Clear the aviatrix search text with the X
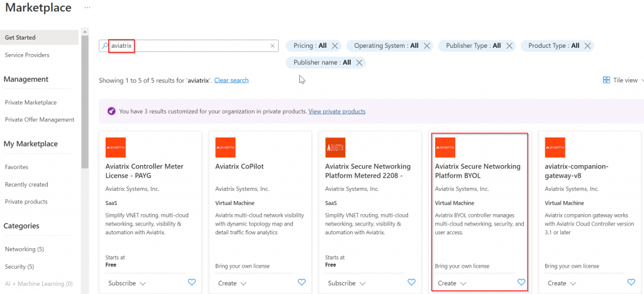Viewport: 644px width, 294px height. click(x=272, y=46)
